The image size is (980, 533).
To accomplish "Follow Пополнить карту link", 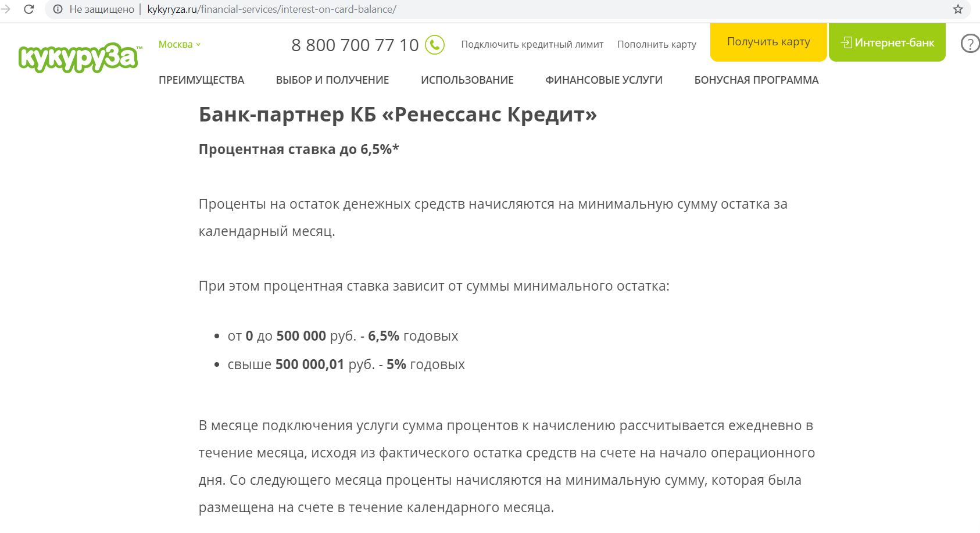I will [x=657, y=44].
